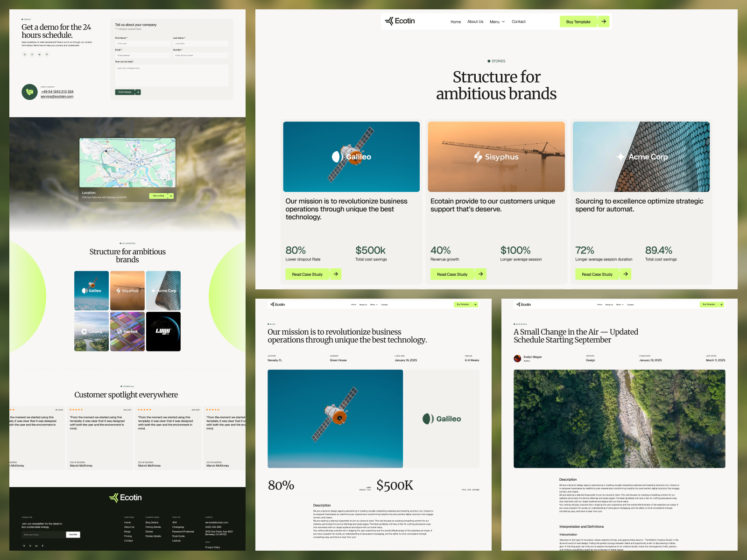This screenshot has height=560, width=747.
Task: Click the arrow beside Buy Template on Galileo page
Action: [475, 304]
